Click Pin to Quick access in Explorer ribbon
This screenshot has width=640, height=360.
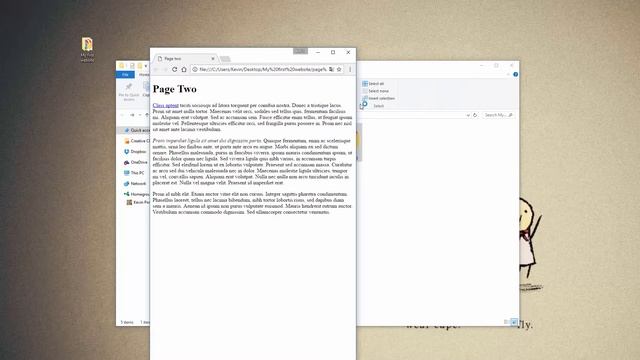[129, 91]
